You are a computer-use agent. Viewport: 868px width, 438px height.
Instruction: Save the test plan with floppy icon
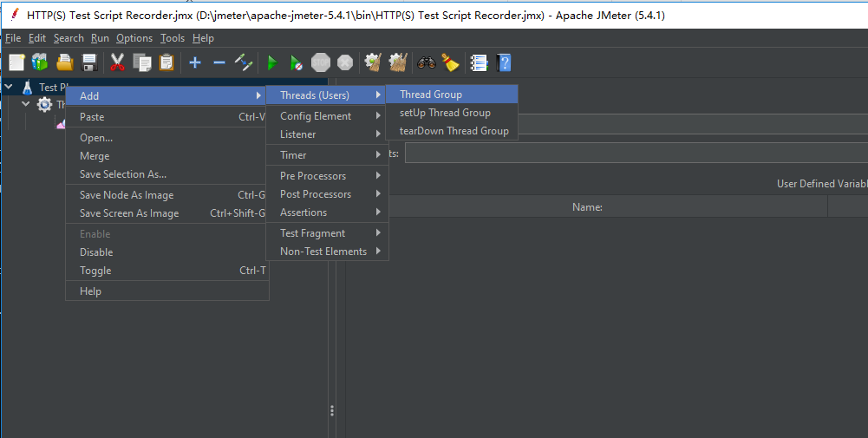(x=89, y=62)
